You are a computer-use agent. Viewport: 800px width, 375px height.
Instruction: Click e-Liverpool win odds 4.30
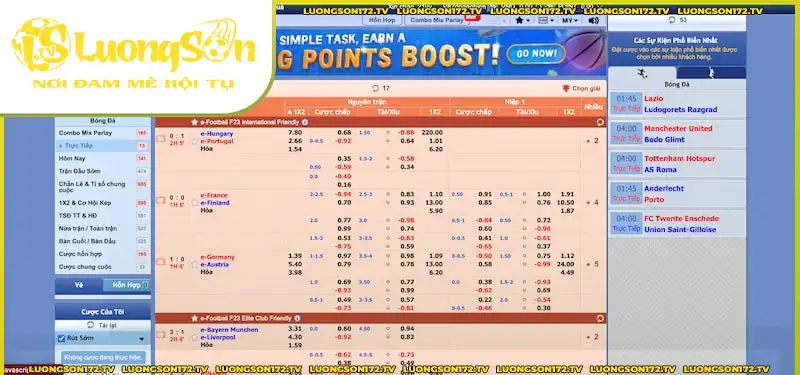[295, 337]
